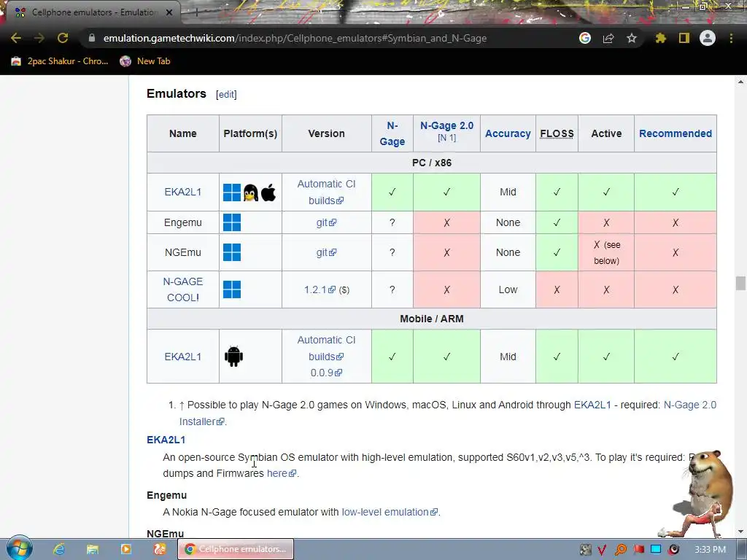Open the New Tab bookmark
This screenshot has width=747, height=560.
click(145, 61)
